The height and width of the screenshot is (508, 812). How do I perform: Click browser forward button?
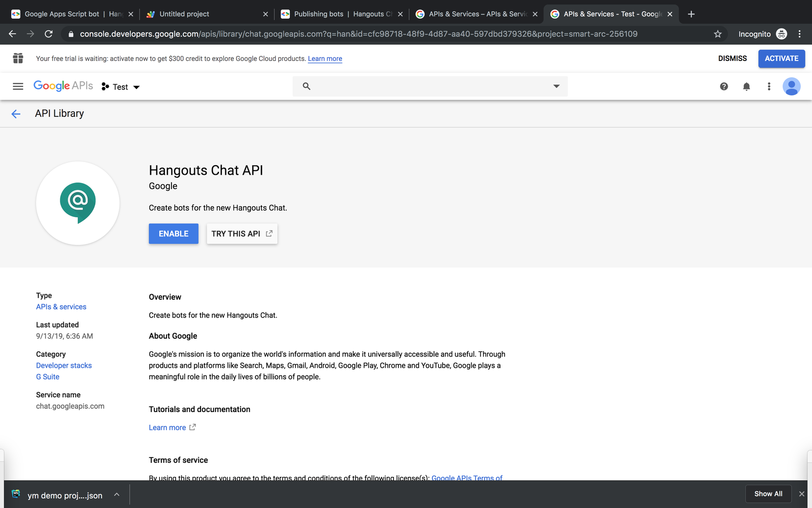point(30,34)
